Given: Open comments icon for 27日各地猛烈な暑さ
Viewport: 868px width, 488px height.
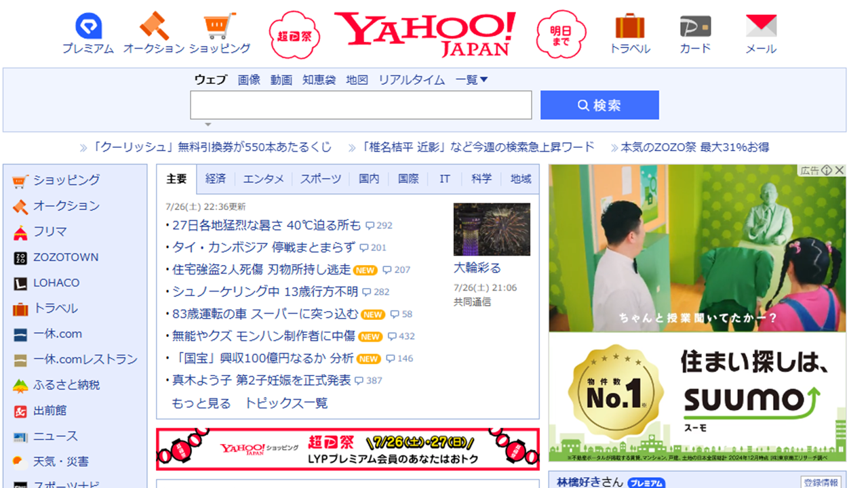Looking at the screenshot, I should [370, 225].
